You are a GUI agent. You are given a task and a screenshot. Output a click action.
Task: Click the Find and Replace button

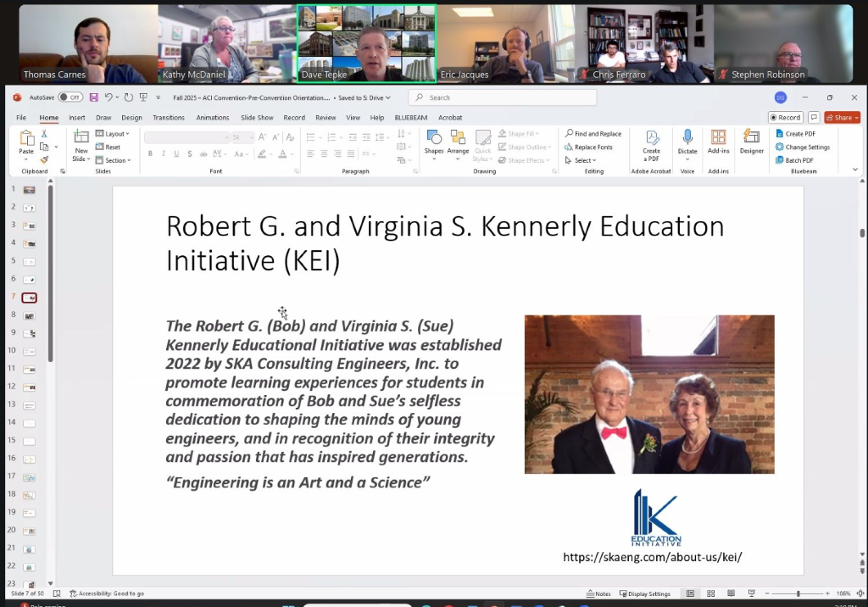tap(594, 134)
